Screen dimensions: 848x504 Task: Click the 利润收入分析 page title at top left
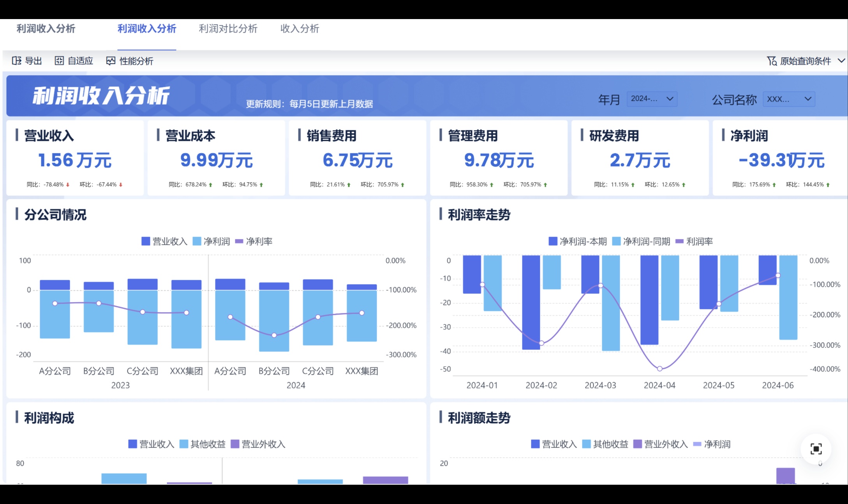(46, 28)
